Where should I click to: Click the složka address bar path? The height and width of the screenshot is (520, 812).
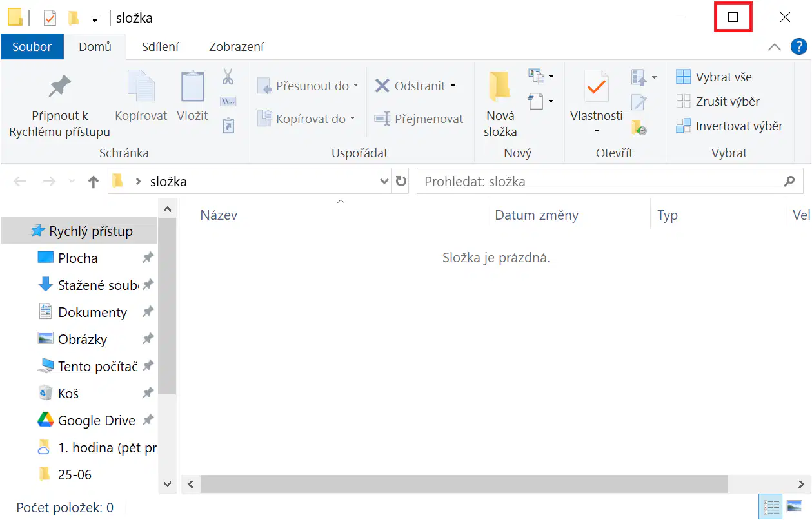[168, 182]
